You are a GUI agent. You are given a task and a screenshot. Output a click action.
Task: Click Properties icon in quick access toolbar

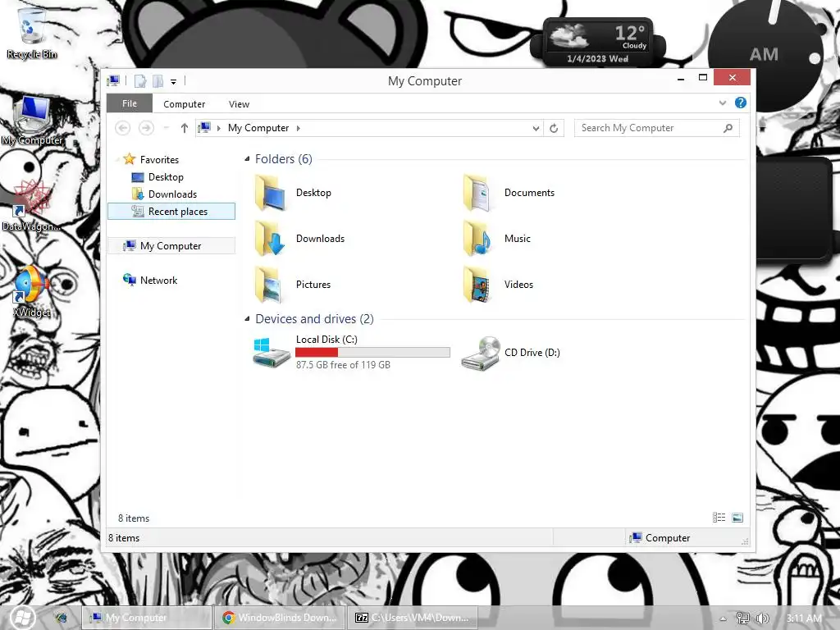pos(140,81)
